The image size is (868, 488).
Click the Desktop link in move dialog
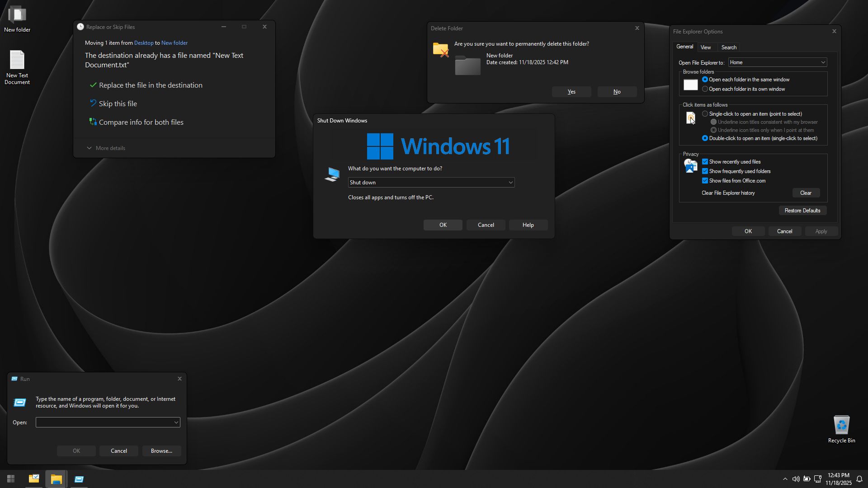[x=144, y=43]
